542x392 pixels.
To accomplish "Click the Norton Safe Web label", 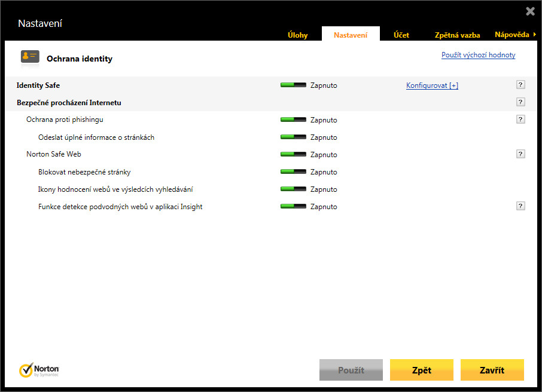I will click(54, 154).
